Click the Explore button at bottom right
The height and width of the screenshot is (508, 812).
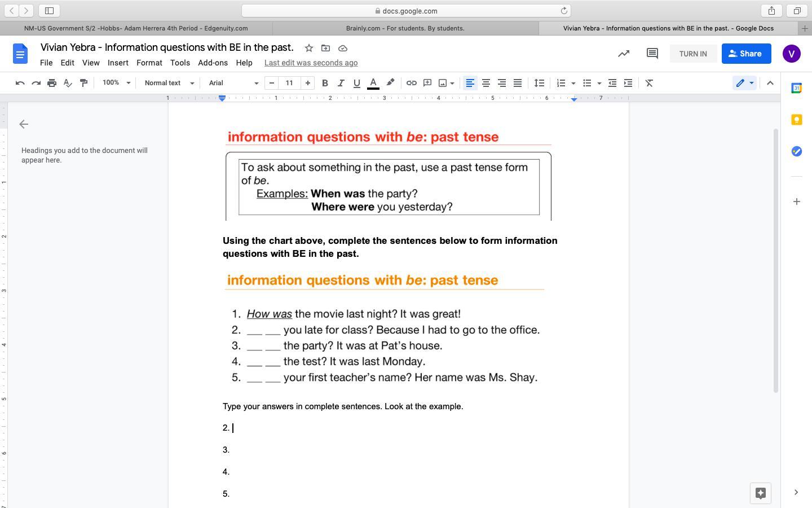click(x=760, y=493)
